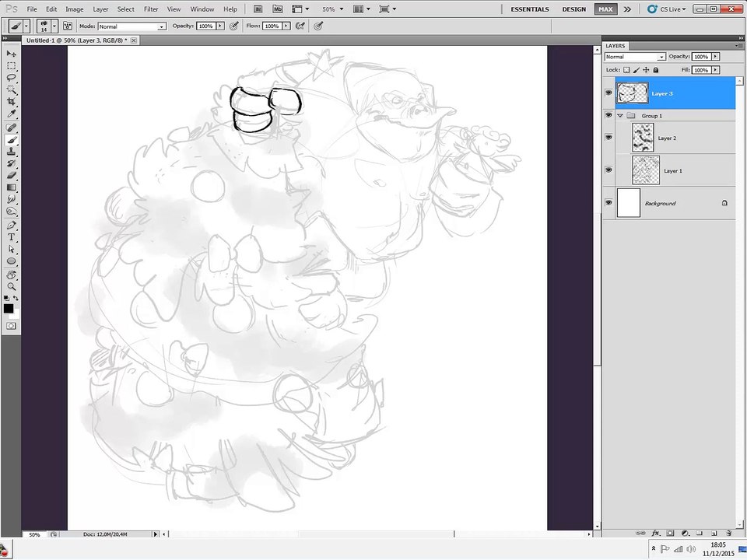Swap foreground and background colors
The height and width of the screenshot is (560, 747).
[16, 298]
